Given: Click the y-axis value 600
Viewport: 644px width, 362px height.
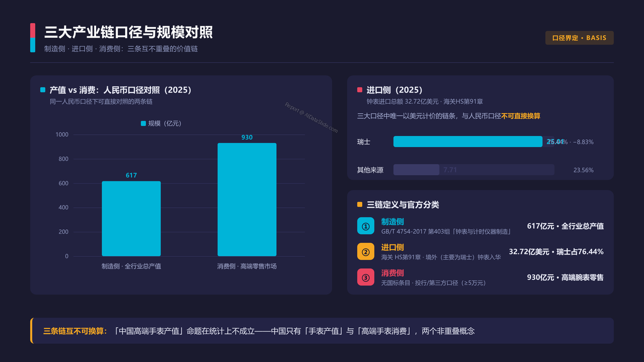Looking at the screenshot, I should (x=63, y=184).
